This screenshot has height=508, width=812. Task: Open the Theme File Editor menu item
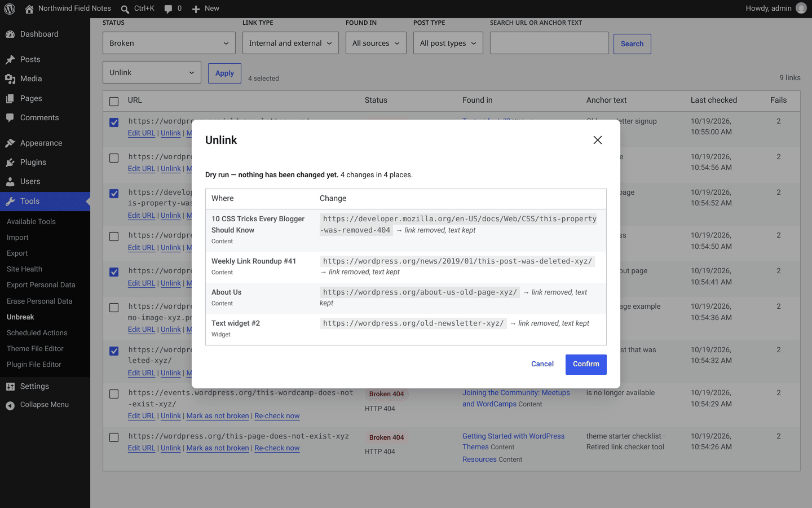[x=35, y=349]
